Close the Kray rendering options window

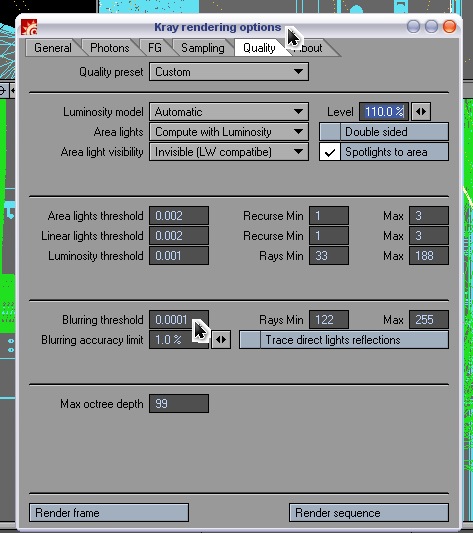449,27
